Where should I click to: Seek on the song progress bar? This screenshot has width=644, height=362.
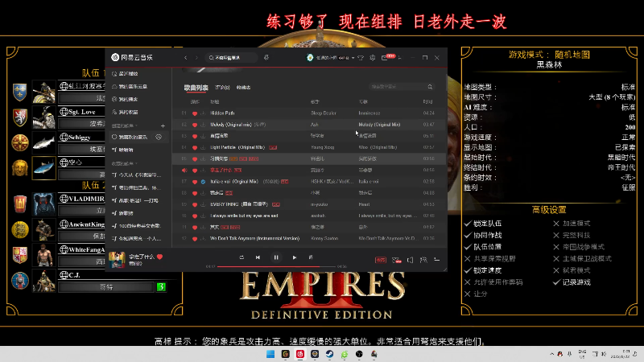(x=276, y=266)
